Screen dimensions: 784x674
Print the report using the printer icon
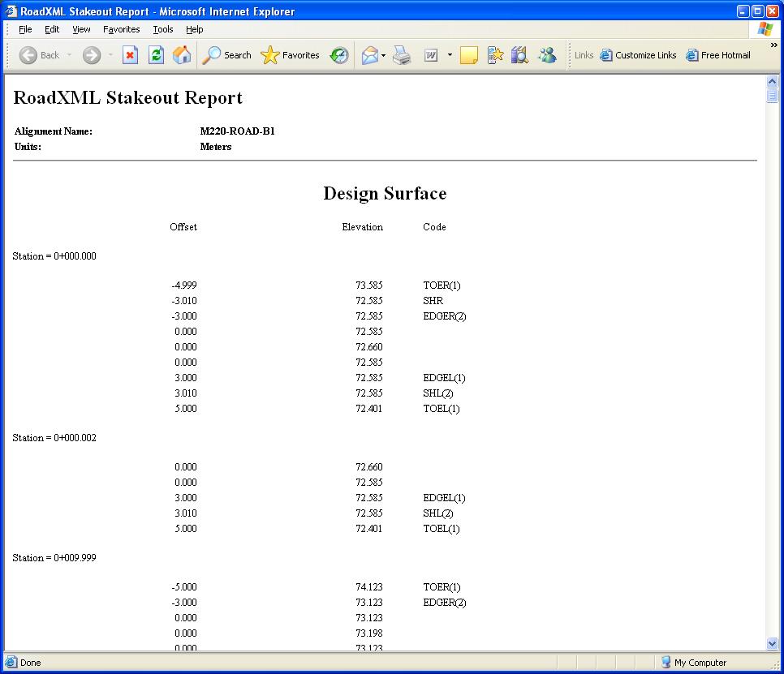click(402, 55)
